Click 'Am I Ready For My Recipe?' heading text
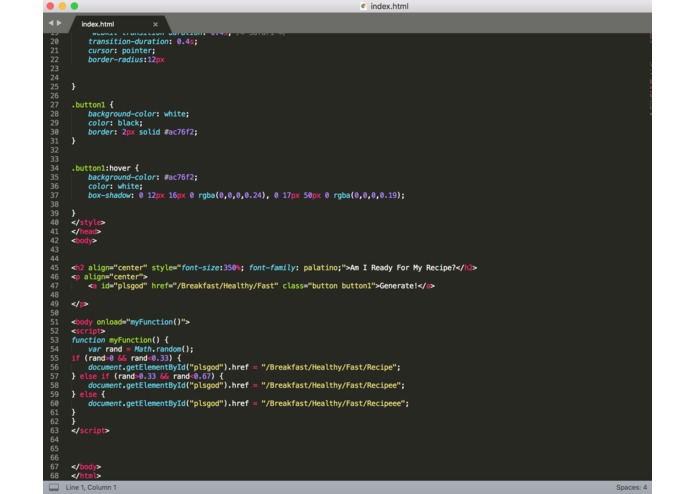This screenshot has width=695, height=494. tap(403, 268)
